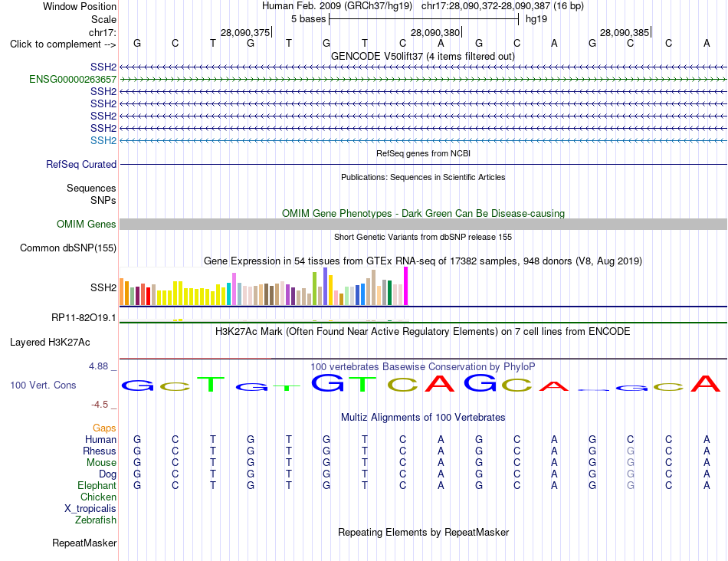Click the 'chr17:' ruler label

[x=102, y=32]
